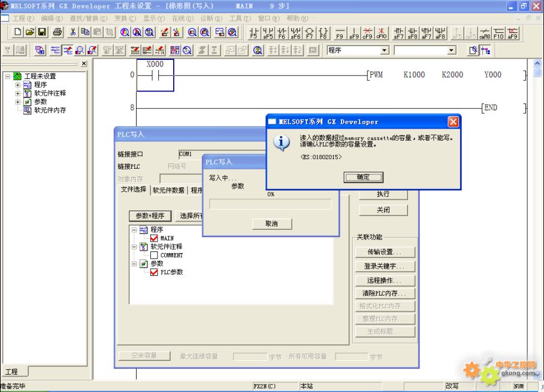544x392 pixels.
Task: Insert an application instruction with F8
Action: tap(323, 34)
